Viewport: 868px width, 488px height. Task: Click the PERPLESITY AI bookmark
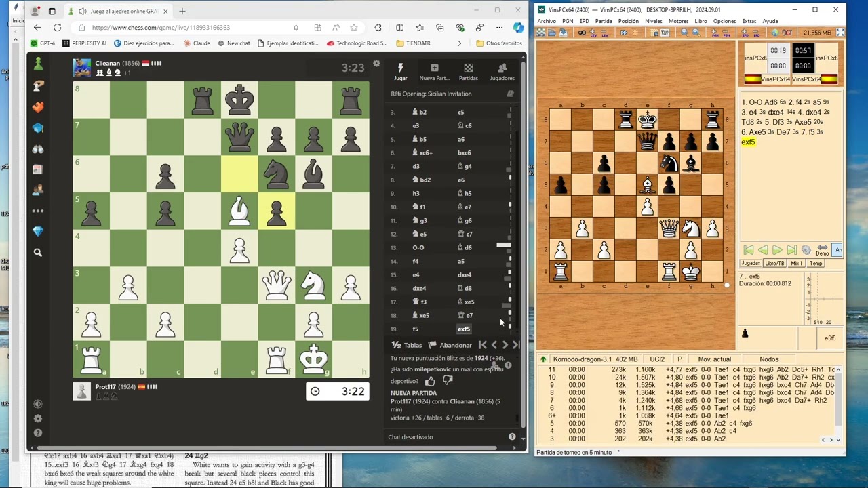(x=84, y=43)
